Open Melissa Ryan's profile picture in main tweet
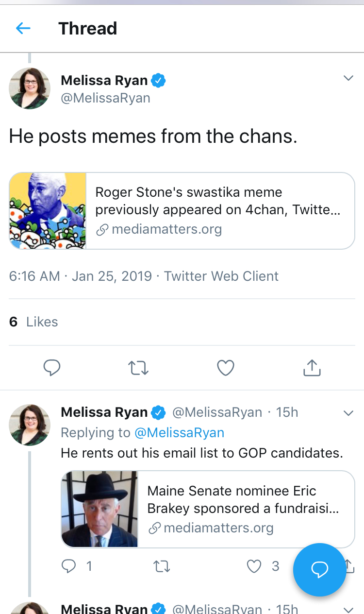This screenshot has height=614, width=364. point(30,88)
